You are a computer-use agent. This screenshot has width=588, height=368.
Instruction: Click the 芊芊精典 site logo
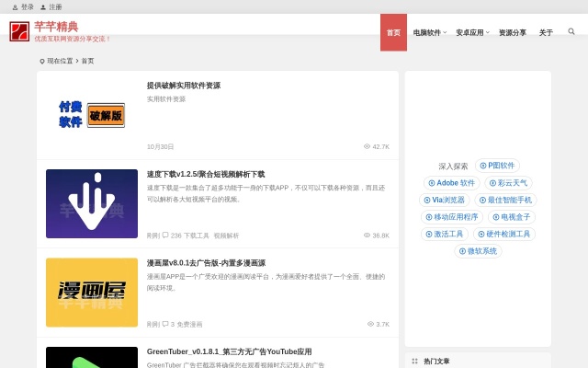[x=19, y=32]
